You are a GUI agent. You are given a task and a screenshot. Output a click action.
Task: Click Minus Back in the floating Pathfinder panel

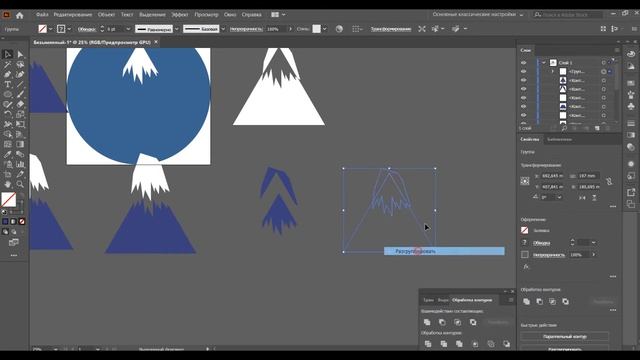[x=507, y=344]
